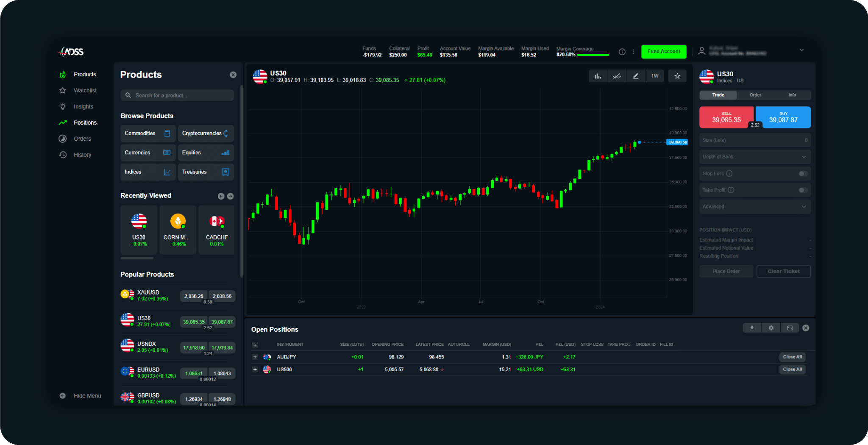Image resolution: width=868 pixels, height=445 pixels.
Task: Click the Recently Viewed horizontal scrollbar
Action: pyautogui.click(x=137, y=258)
